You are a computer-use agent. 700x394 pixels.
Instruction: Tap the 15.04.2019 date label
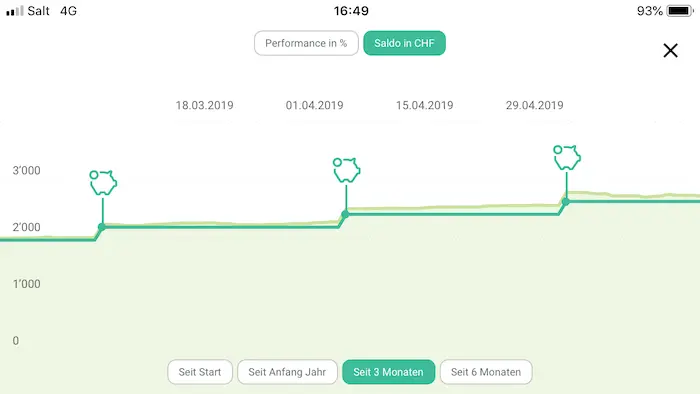coord(425,105)
